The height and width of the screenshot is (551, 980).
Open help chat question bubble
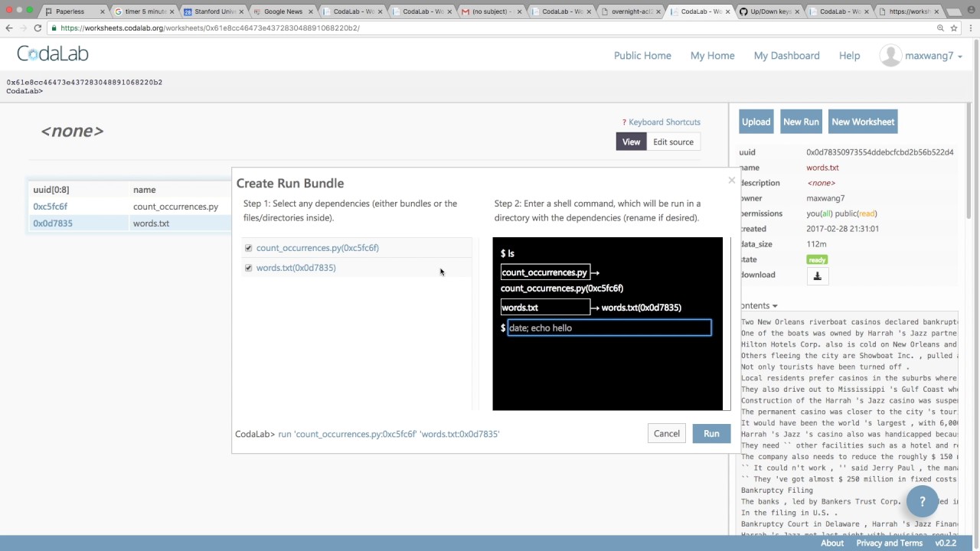[922, 501]
